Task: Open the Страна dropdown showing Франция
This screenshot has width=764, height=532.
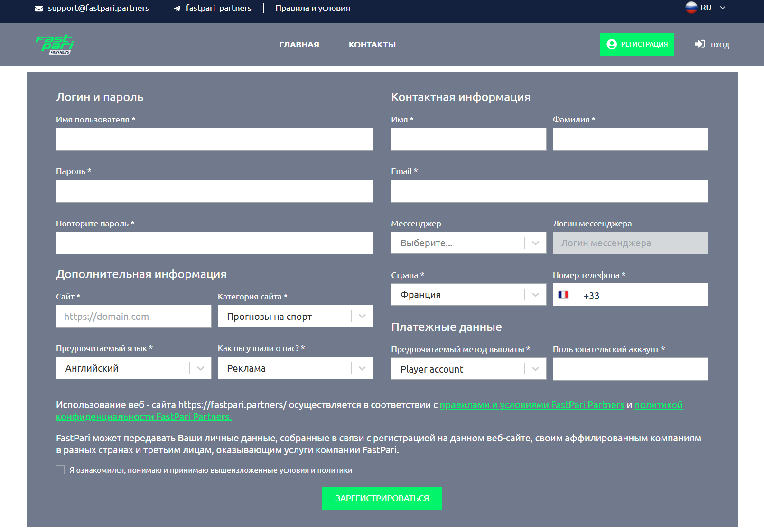Action: 468,295
